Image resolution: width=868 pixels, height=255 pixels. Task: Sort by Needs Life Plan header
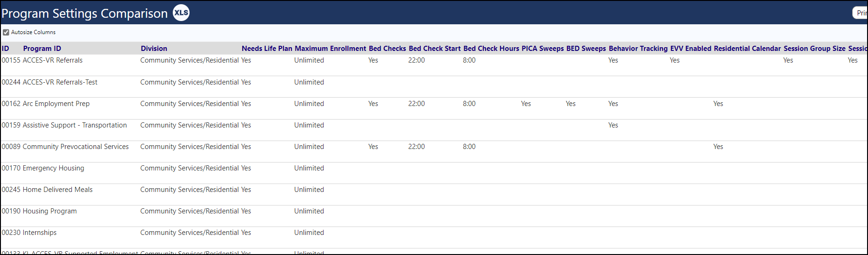click(267, 49)
